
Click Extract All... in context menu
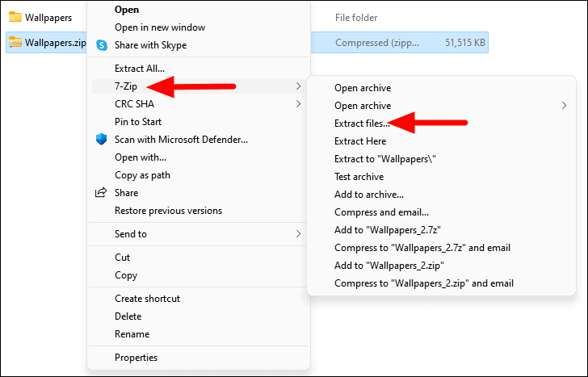[x=140, y=69]
